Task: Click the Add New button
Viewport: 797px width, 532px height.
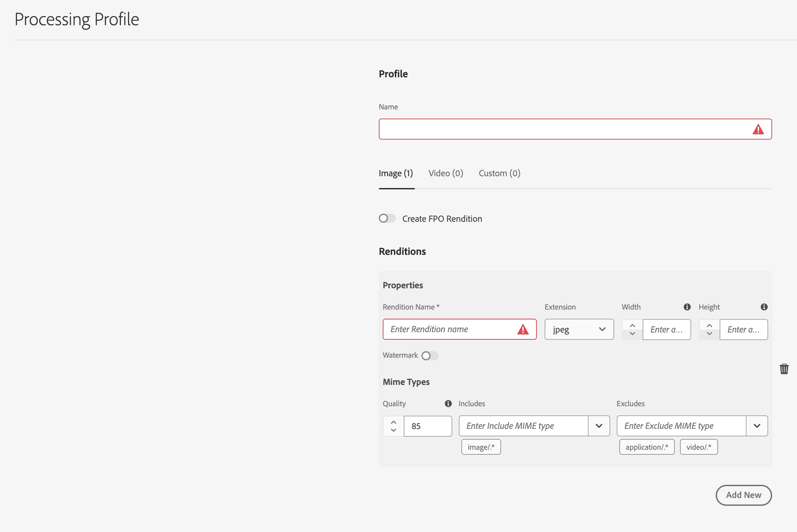Action: point(743,495)
